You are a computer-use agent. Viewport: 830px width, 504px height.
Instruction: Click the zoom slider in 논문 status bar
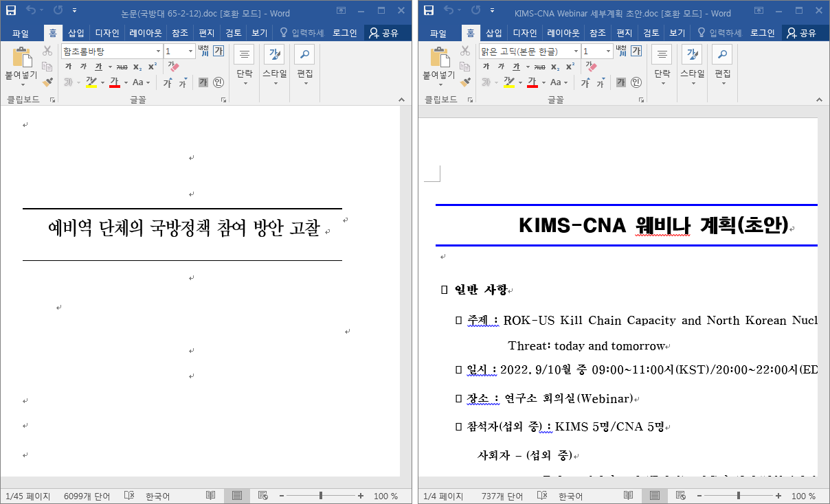(x=322, y=496)
